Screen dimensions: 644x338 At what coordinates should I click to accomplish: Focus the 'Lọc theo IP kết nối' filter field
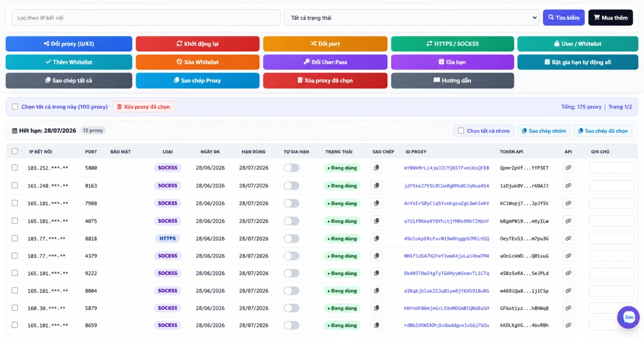146,18
